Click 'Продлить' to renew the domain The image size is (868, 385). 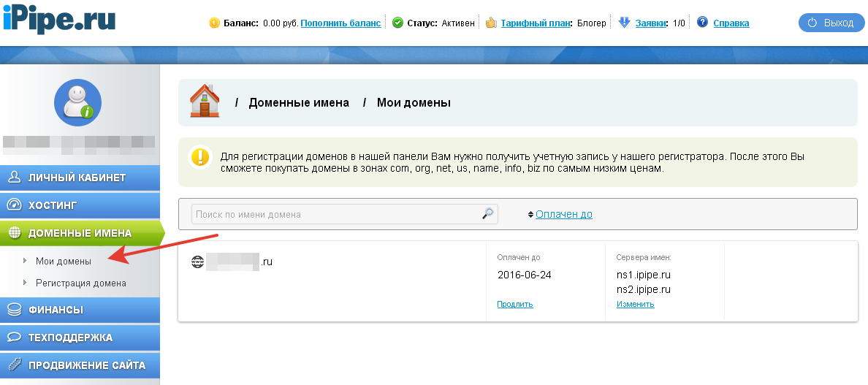point(515,304)
